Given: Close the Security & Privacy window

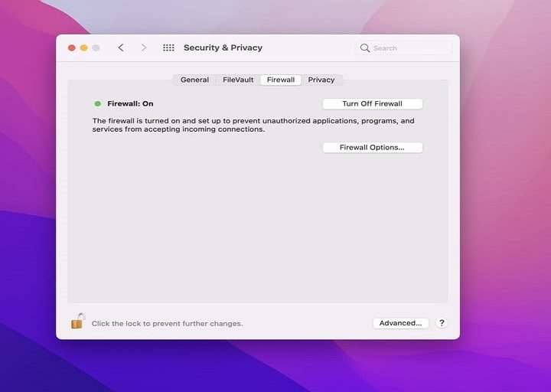Looking at the screenshot, I should [71, 47].
